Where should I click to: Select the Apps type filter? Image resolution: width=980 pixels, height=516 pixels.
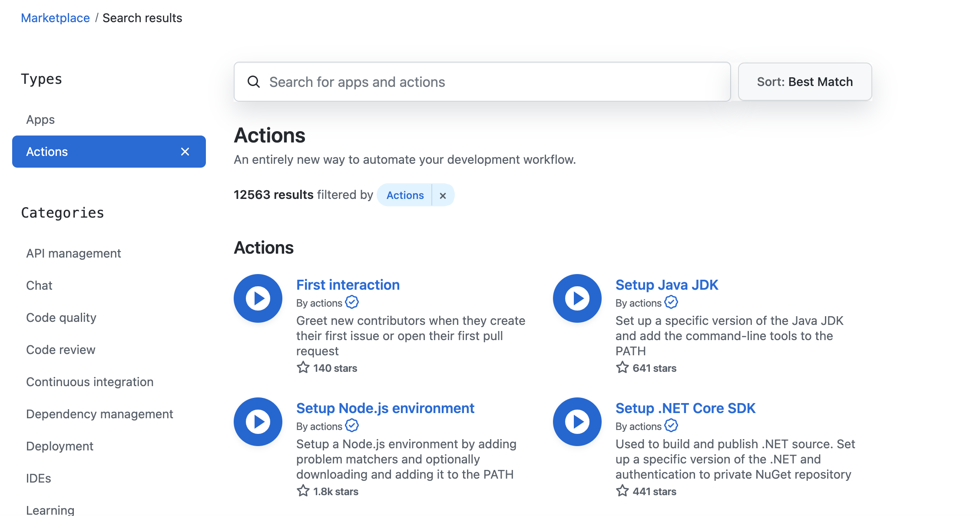pos(40,119)
